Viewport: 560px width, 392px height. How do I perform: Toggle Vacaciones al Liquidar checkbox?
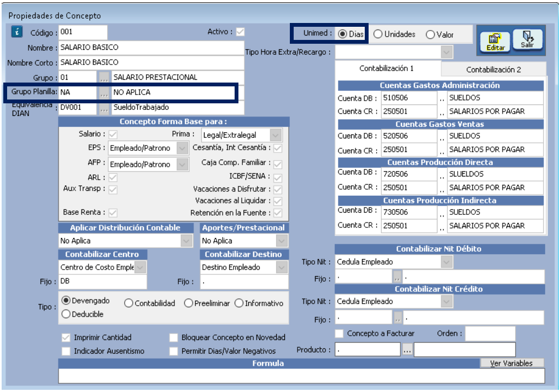[x=278, y=201]
